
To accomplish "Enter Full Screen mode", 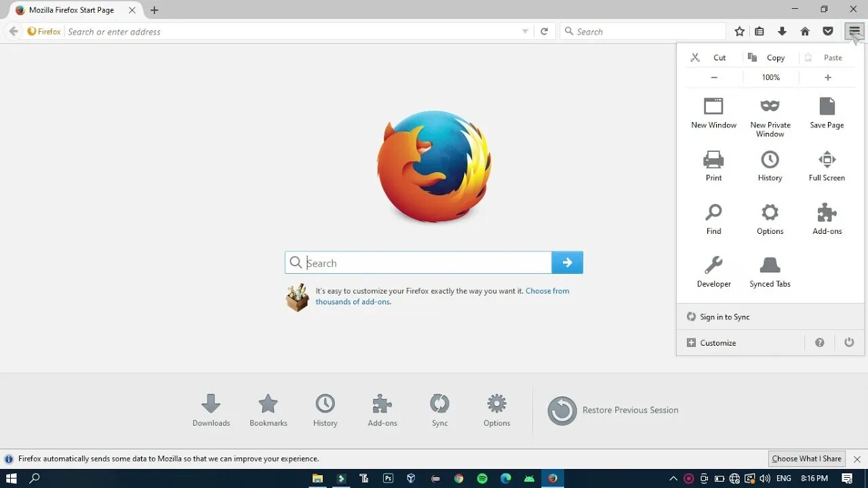I will click(x=827, y=166).
